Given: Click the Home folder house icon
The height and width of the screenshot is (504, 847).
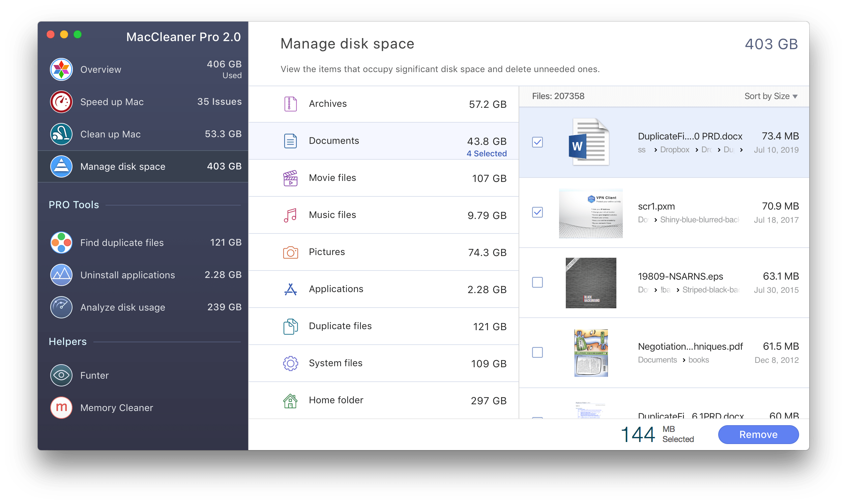Looking at the screenshot, I should tap(290, 401).
